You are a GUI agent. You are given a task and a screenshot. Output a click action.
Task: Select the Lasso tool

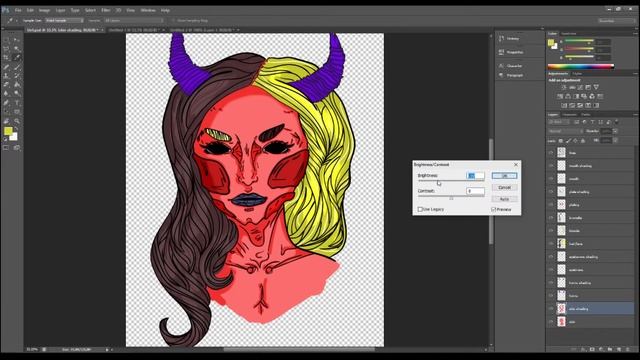[6, 49]
